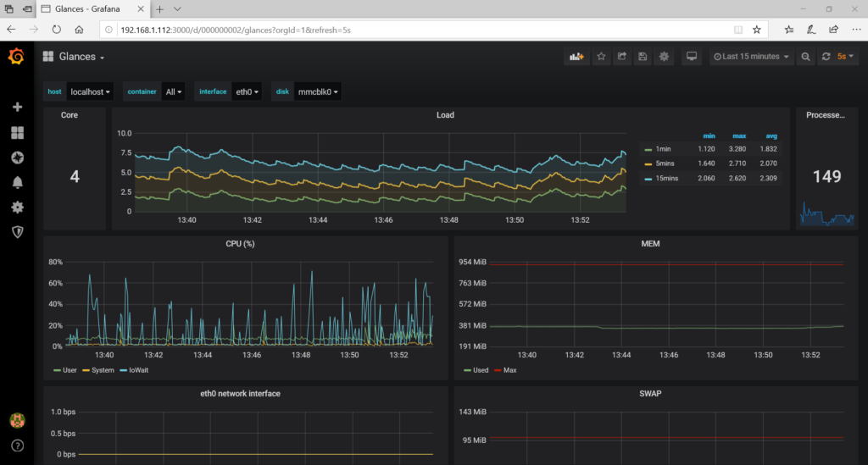This screenshot has height=465, width=868.
Task: Open the Create plus menu in sidebar
Action: pyautogui.click(x=17, y=108)
